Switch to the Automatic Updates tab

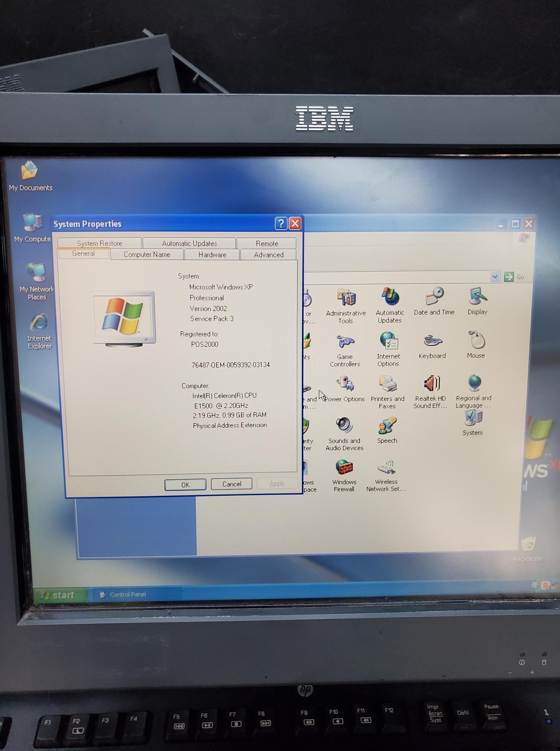click(189, 243)
